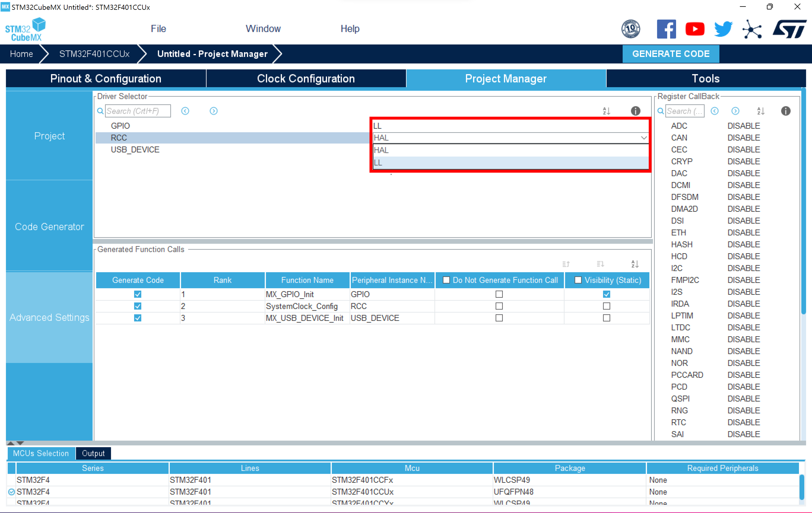This screenshot has height=513, width=812.
Task: Open Code Generator settings section
Action: pyautogui.click(x=49, y=227)
